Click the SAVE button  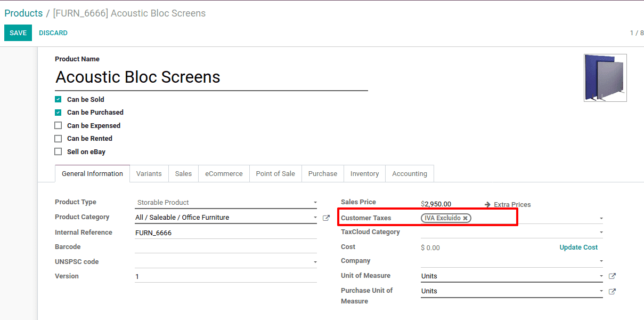tap(18, 33)
